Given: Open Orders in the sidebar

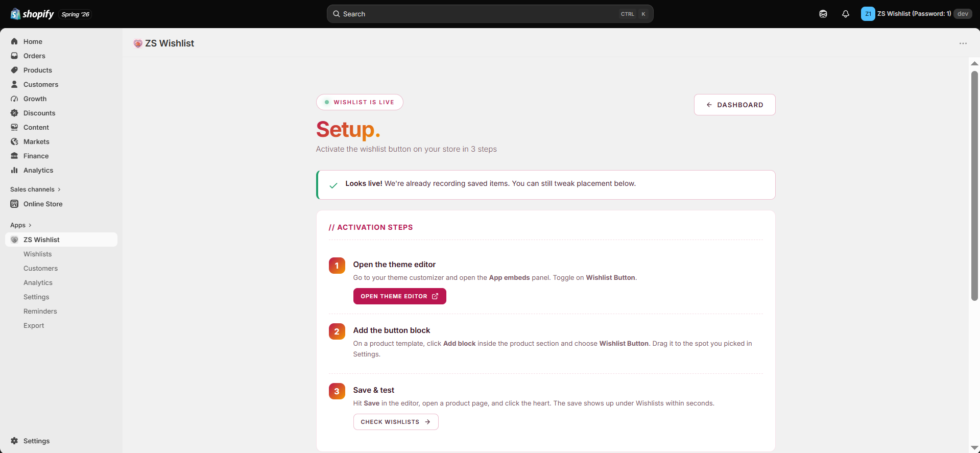Looking at the screenshot, I should point(61,56).
